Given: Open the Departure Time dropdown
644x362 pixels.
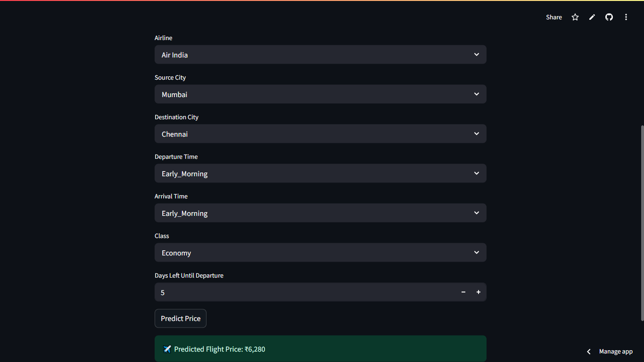Looking at the screenshot, I should click(x=320, y=173).
